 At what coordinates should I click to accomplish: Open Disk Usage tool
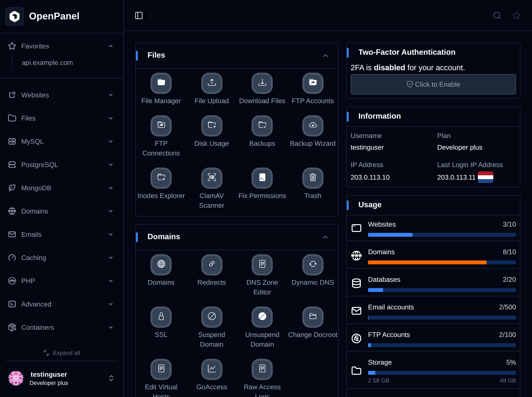(212, 126)
